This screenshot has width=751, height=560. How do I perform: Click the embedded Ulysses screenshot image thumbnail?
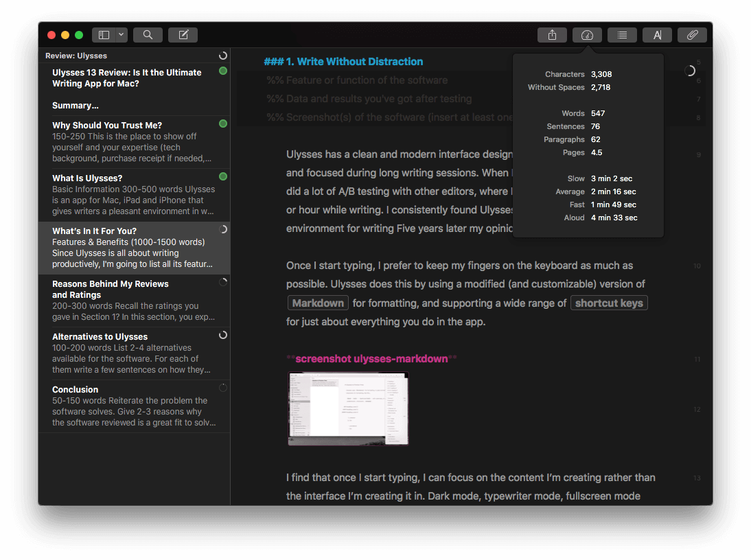coord(348,409)
